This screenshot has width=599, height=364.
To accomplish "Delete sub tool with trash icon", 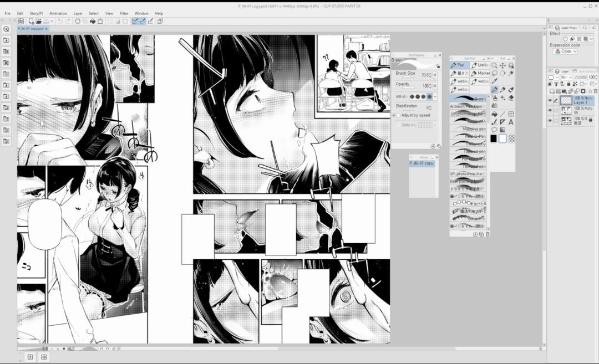I will (x=488, y=234).
